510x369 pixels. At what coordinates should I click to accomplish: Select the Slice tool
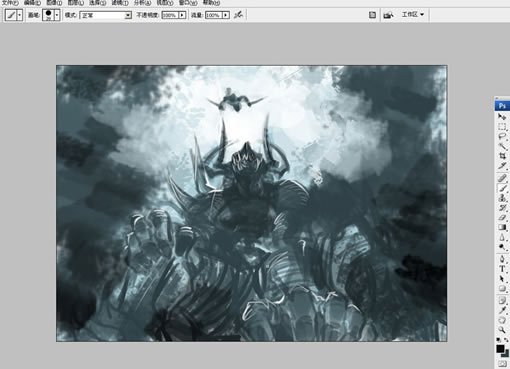click(502, 165)
